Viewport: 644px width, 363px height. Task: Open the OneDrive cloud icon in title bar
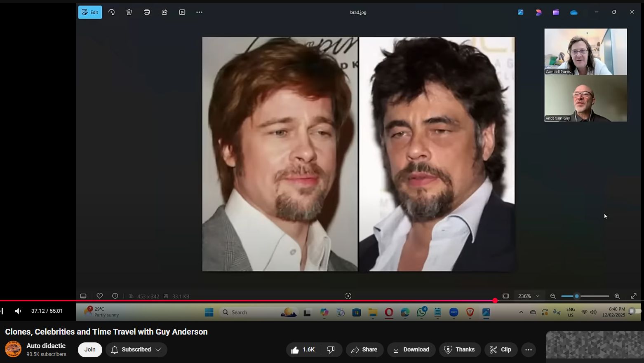tap(574, 12)
